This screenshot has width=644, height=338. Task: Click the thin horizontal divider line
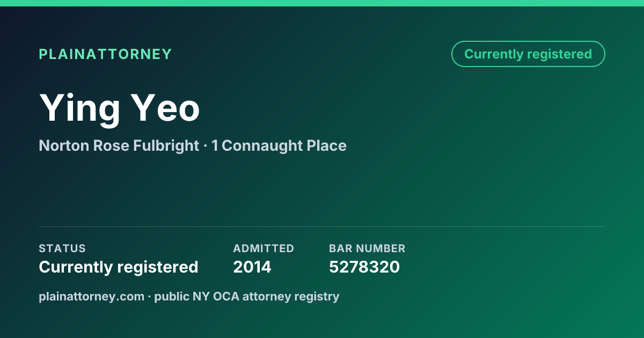click(x=322, y=226)
